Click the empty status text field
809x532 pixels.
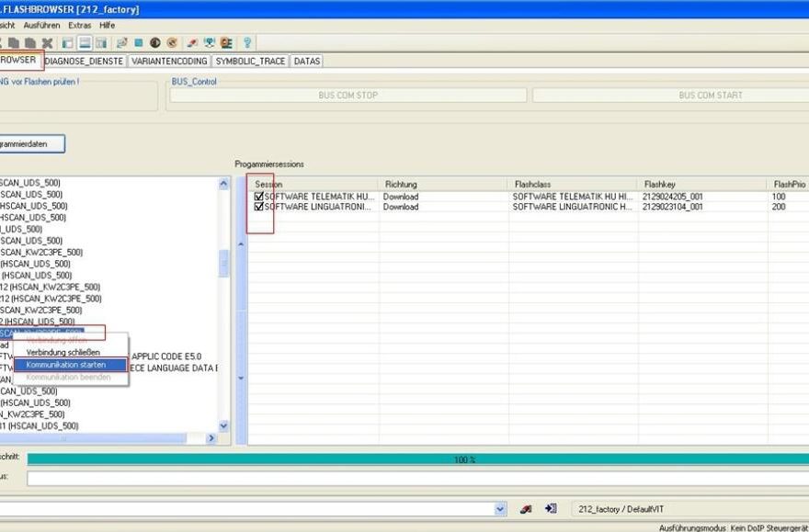418,479
